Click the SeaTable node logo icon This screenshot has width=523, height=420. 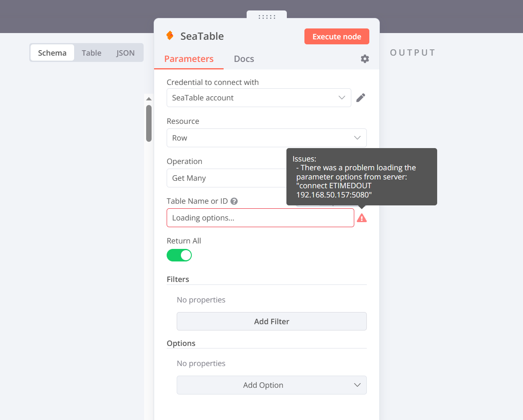coord(170,36)
